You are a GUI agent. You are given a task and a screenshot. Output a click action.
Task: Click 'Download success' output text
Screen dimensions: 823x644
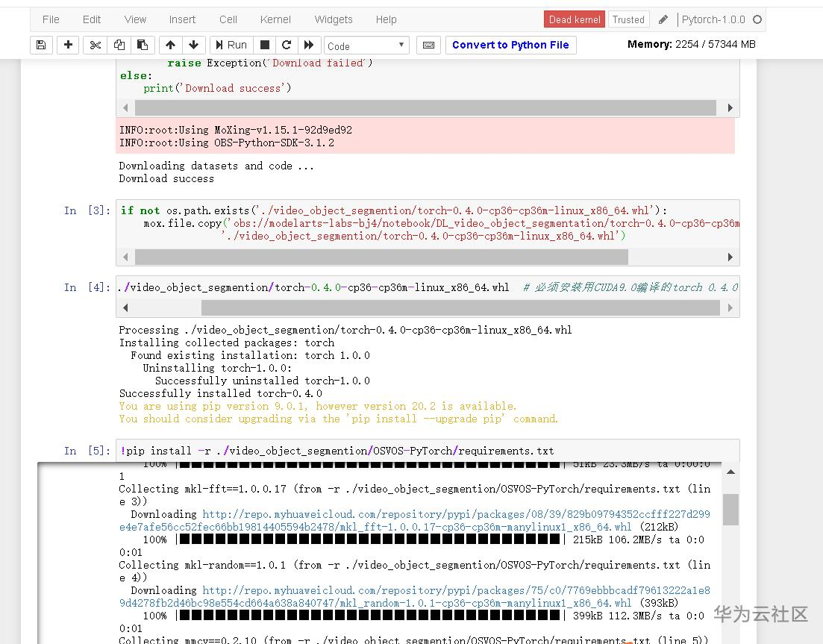[166, 178]
